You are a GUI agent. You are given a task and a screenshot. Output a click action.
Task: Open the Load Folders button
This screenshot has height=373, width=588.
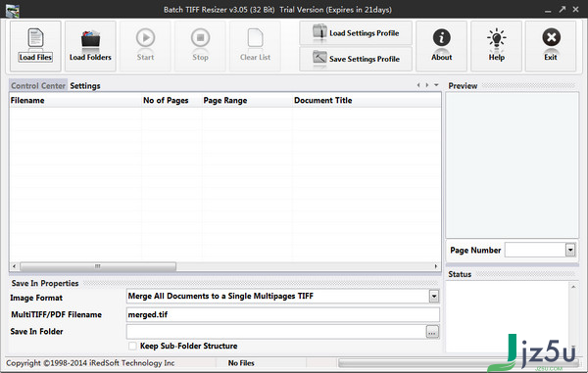coord(90,46)
